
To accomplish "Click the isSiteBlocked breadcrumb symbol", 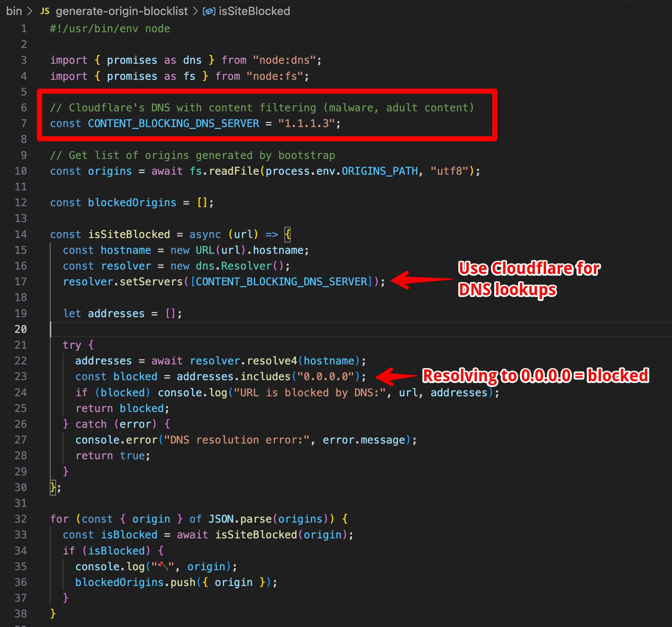I will [254, 11].
